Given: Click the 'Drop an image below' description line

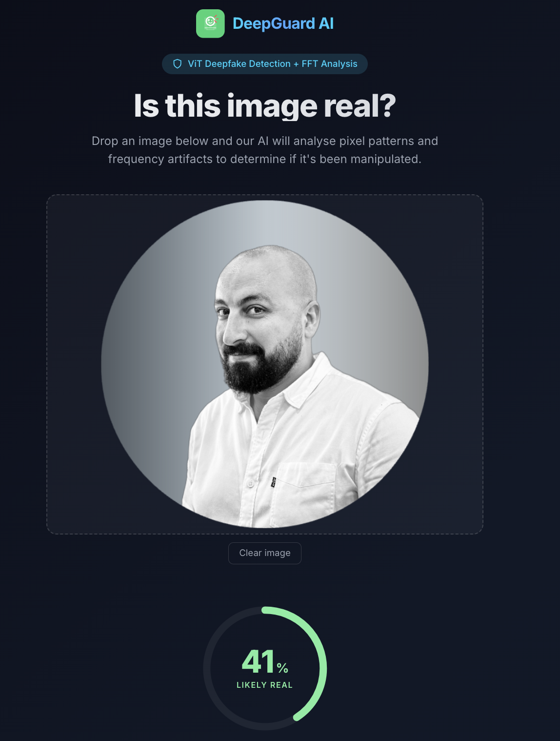Looking at the screenshot, I should click(265, 141).
